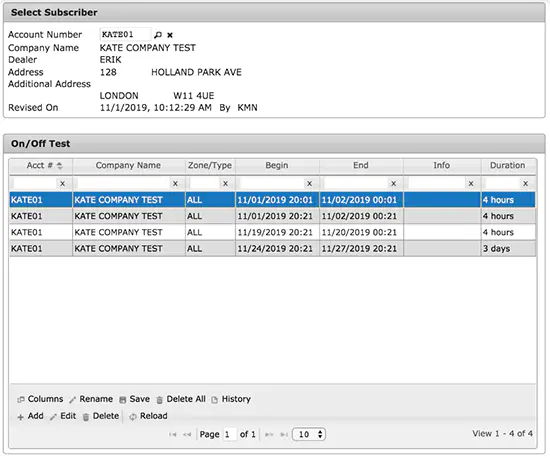Click the End filter input field
The width and height of the screenshot is (550, 458).
355,183
